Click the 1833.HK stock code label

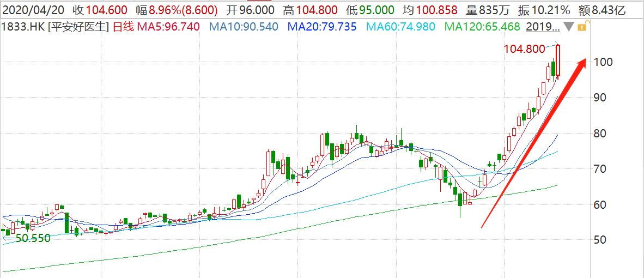(23, 27)
